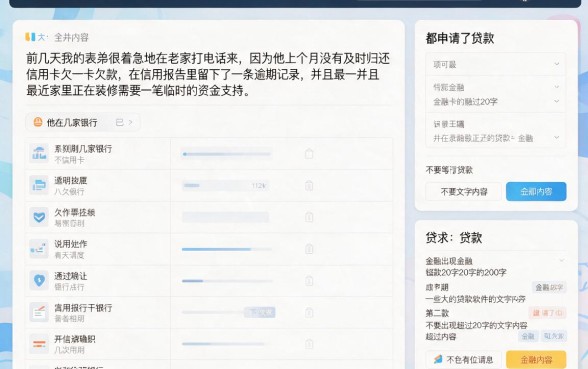Click the 都申请了贷款 heading
This screenshot has width=588, height=369.
pos(460,38)
